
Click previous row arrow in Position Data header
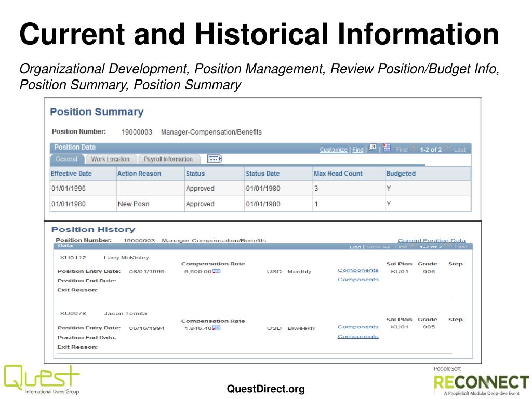414,148
